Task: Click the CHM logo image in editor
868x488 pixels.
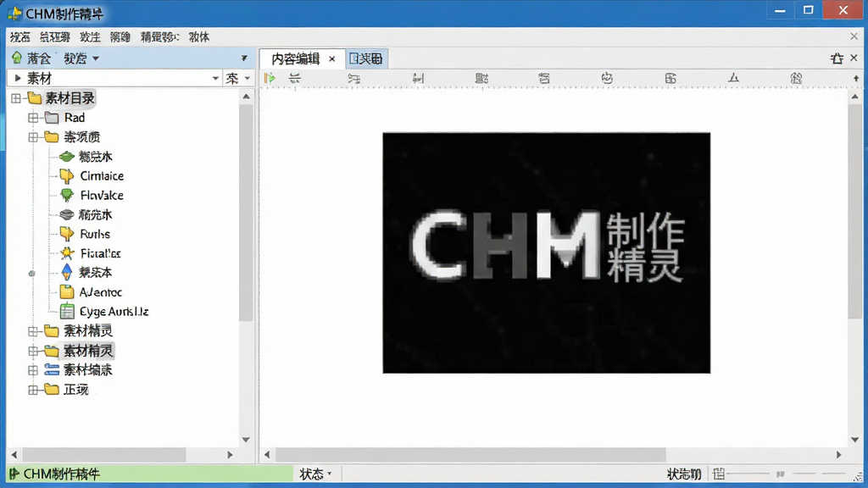Action: [x=547, y=252]
